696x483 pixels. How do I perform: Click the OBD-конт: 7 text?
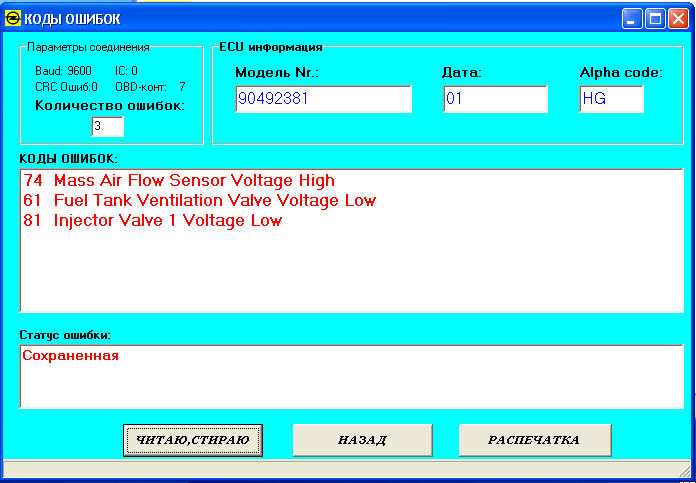pos(150,87)
